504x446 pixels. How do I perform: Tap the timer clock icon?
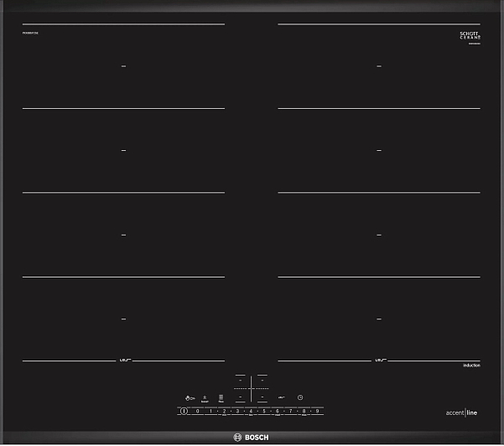pos(299,397)
